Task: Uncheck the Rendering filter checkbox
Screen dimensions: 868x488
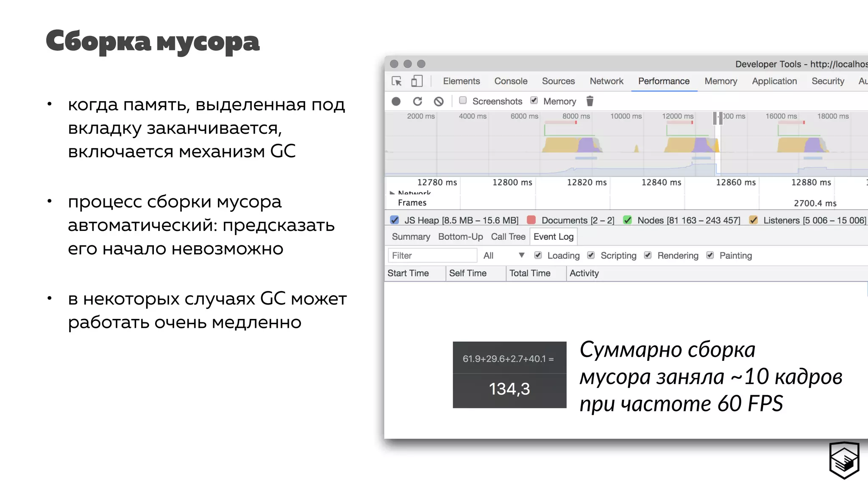Action: tap(648, 255)
